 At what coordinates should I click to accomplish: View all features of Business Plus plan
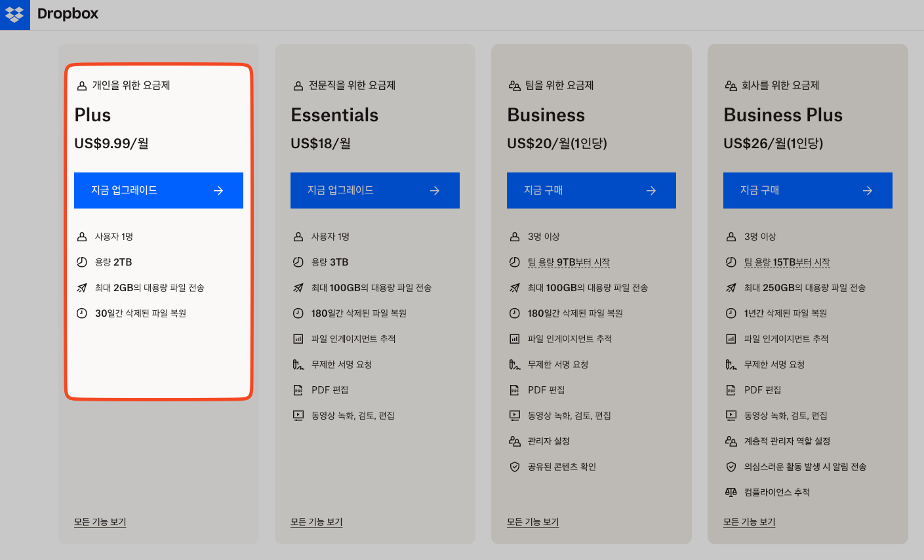(x=750, y=522)
